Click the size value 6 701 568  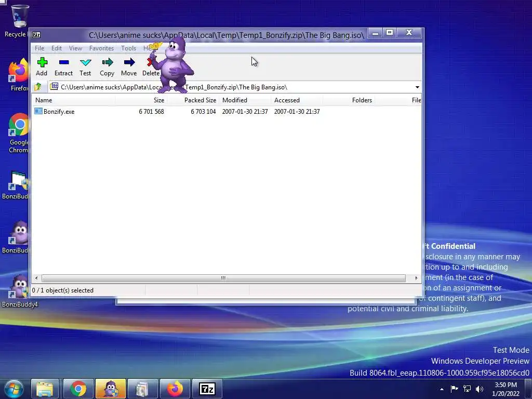tap(151, 112)
